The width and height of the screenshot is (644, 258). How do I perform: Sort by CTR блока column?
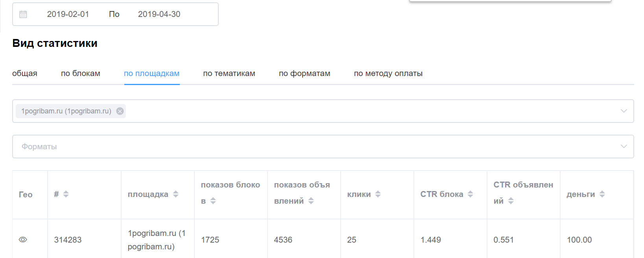click(471, 194)
